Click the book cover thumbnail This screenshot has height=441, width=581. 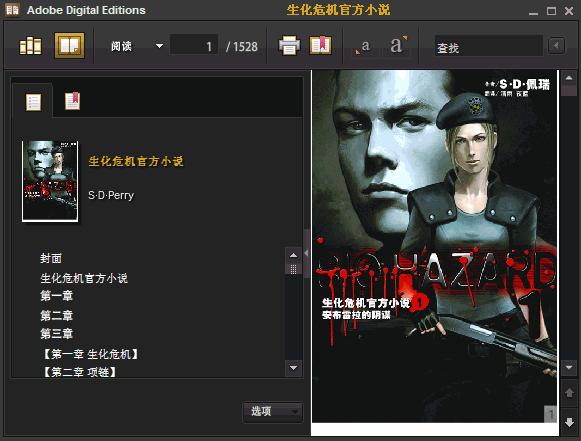pos(50,181)
